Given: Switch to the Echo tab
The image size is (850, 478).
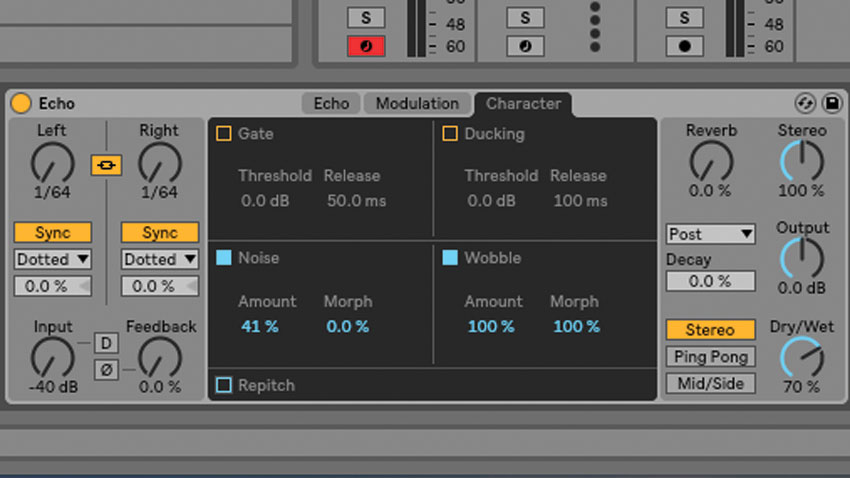Looking at the screenshot, I should pos(331,104).
